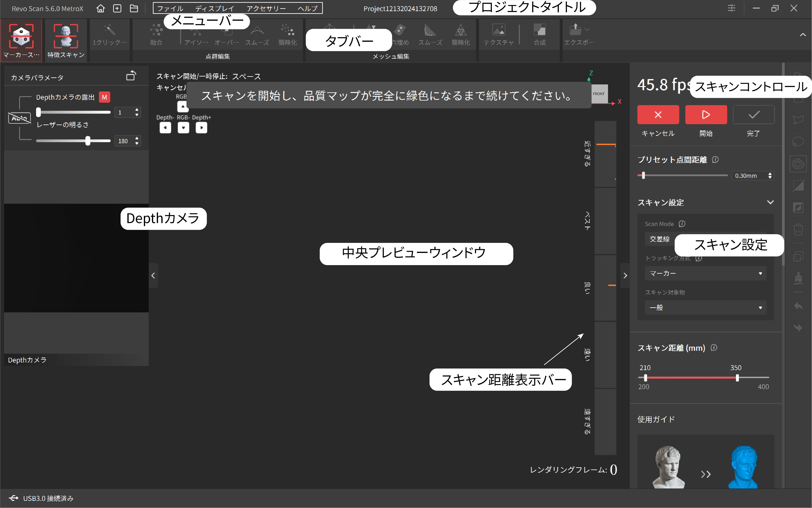Viewport: 812px width, 508px height.
Task: Toggle the M manual exposure badge
Action: tap(104, 97)
